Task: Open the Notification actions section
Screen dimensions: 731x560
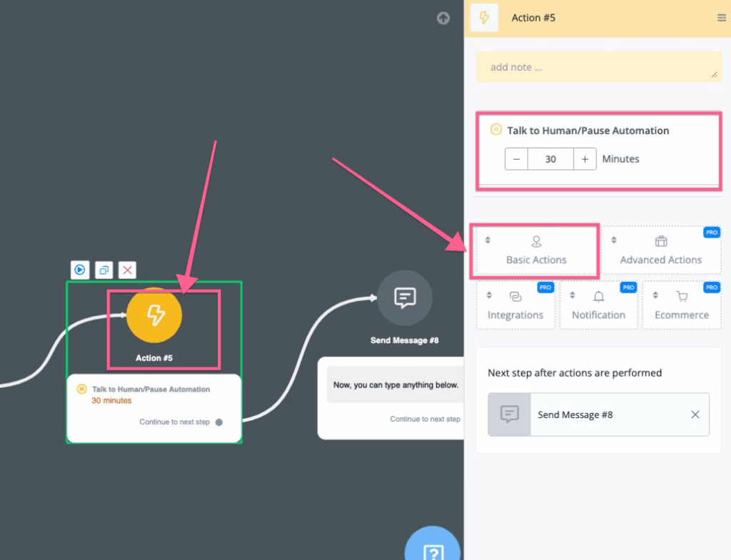Action: [x=598, y=305]
